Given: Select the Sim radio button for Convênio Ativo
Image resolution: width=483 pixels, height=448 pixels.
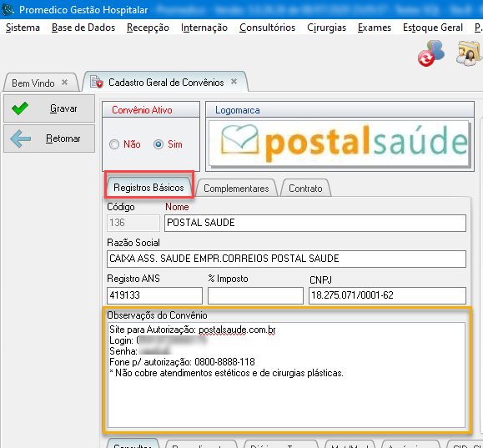Looking at the screenshot, I should click(x=158, y=144).
